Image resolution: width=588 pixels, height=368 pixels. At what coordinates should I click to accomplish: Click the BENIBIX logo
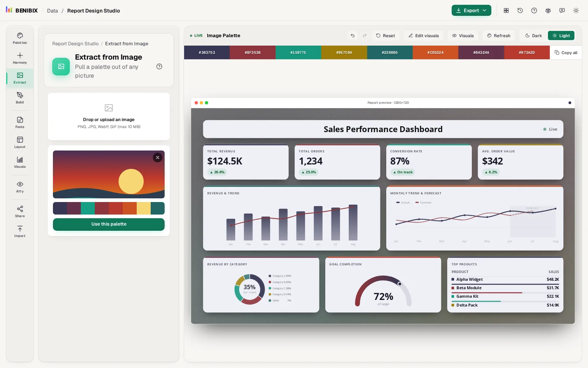(22, 10)
